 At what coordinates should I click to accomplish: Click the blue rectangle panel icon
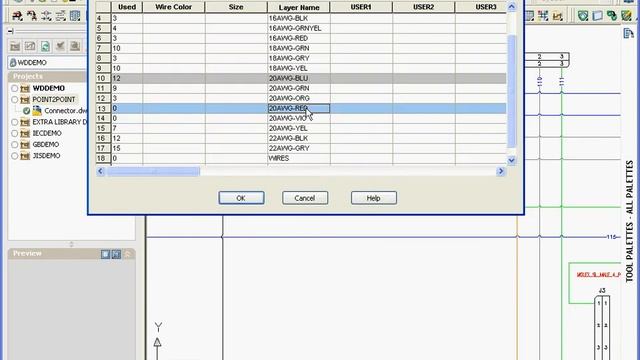pos(598,16)
